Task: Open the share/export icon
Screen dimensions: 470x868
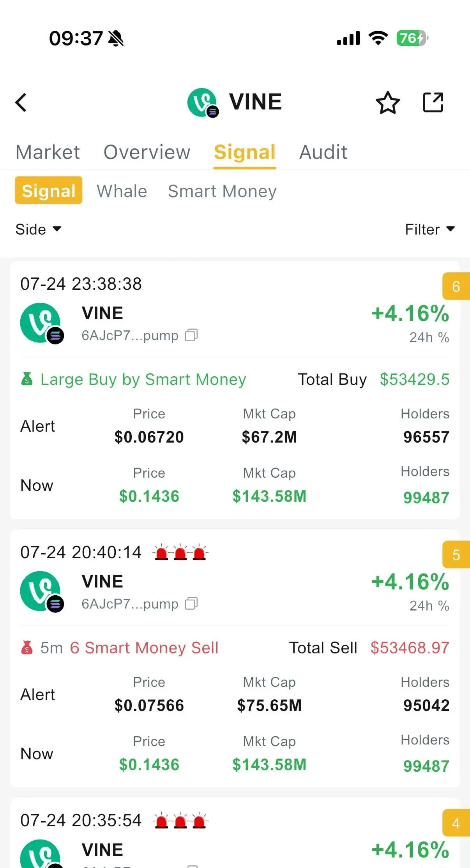Action: pyautogui.click(x=433, y=102)
